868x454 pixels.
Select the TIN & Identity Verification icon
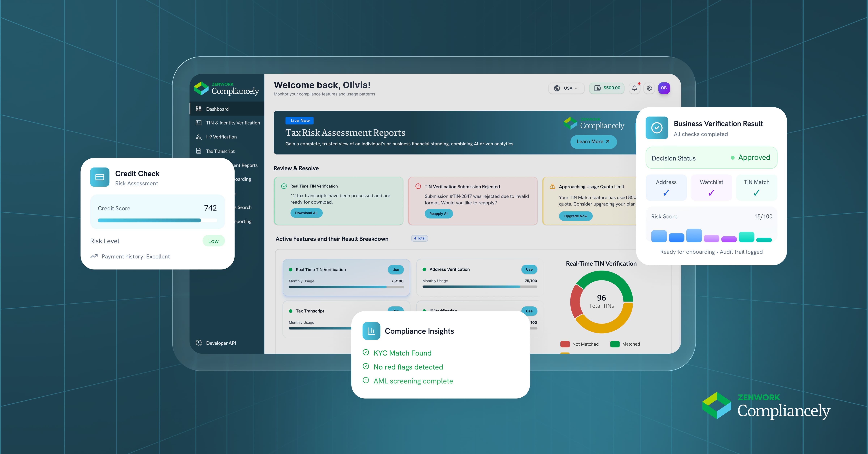click(199, 123)
